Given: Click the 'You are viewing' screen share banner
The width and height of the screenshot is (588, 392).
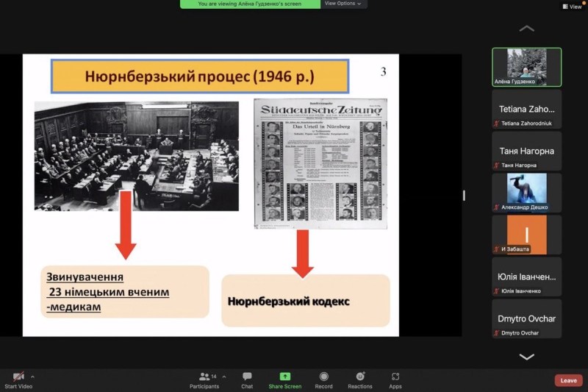Looking at the screenshot, I should pos(250,4).
